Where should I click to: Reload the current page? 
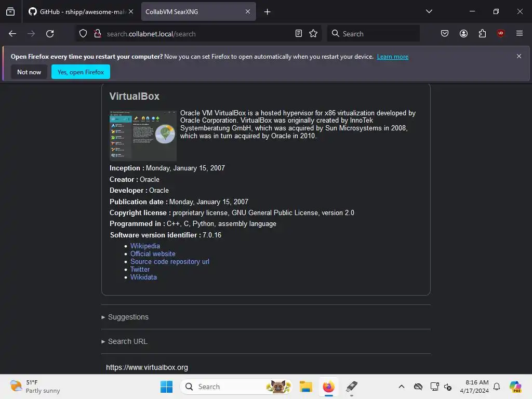(x=50, y=34)
